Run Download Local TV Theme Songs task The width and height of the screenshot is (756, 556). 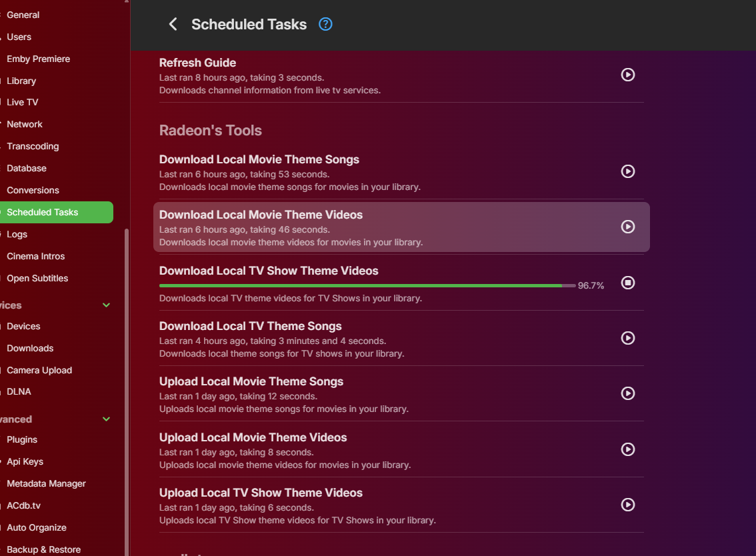tap(627, 338)
